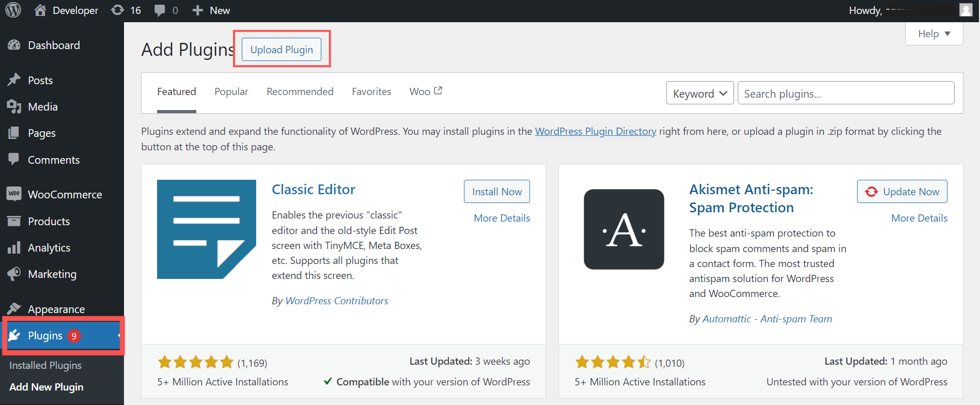Open the WordPress Contributors author link
This screenshot has height=405, width=980.
pyautogui.click(x=337, y=301)
